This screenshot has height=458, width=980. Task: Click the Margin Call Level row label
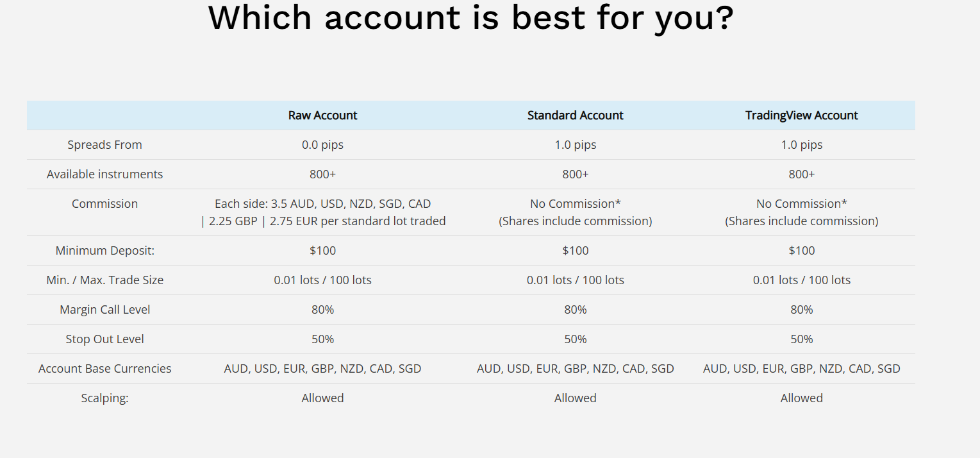(x=104, y=310)
